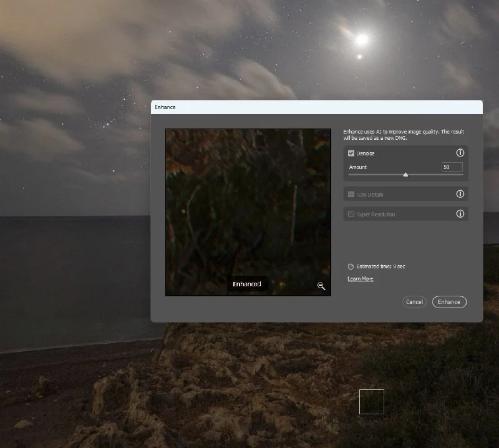
Task: Open the Learn More link
Action: coord(361,279)
